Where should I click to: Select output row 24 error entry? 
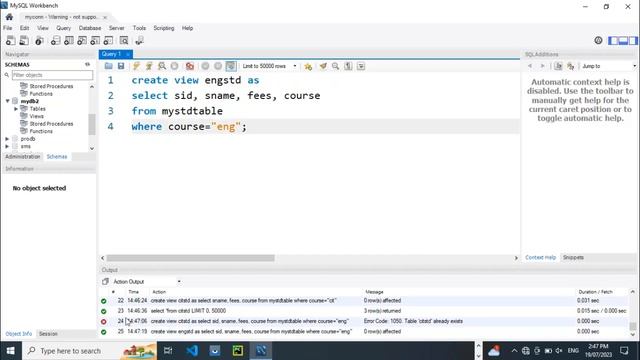(365, 321)
